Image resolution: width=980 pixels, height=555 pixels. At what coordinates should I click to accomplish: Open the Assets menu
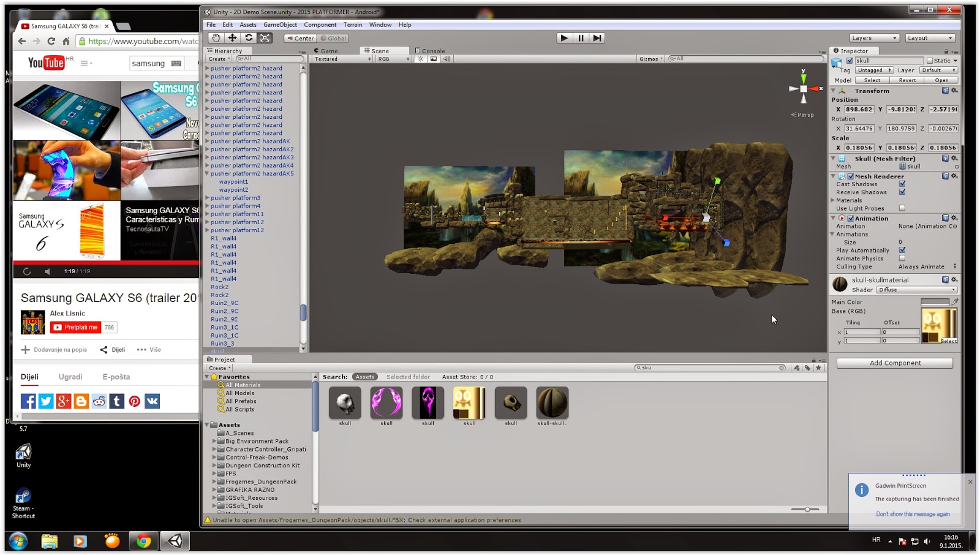[x=248, y=25]
